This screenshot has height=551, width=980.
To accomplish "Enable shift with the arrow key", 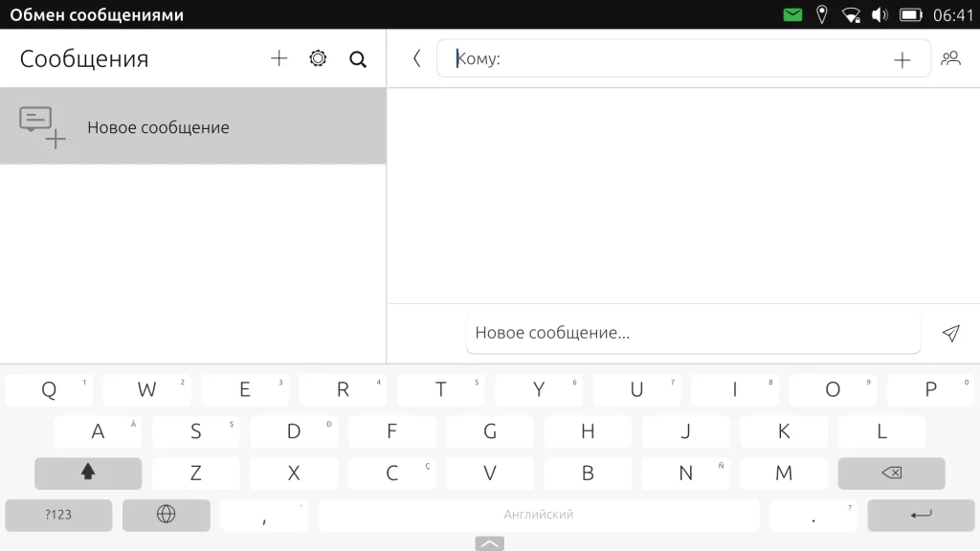I will (87, 473).
